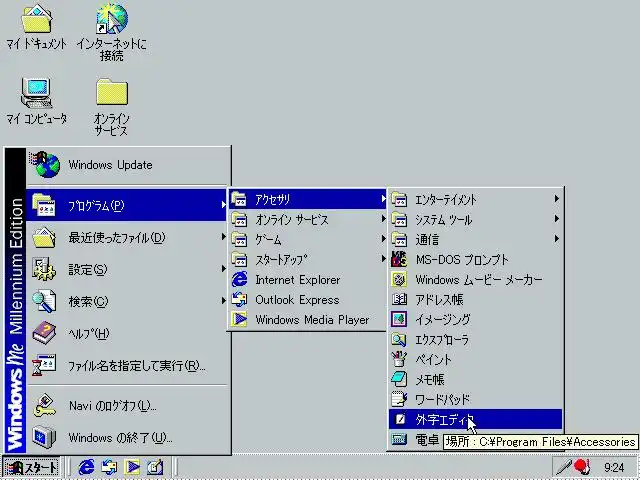Open the エンターテイメント folder icon
The image size is (640, 480).
(x=399, y=200)
